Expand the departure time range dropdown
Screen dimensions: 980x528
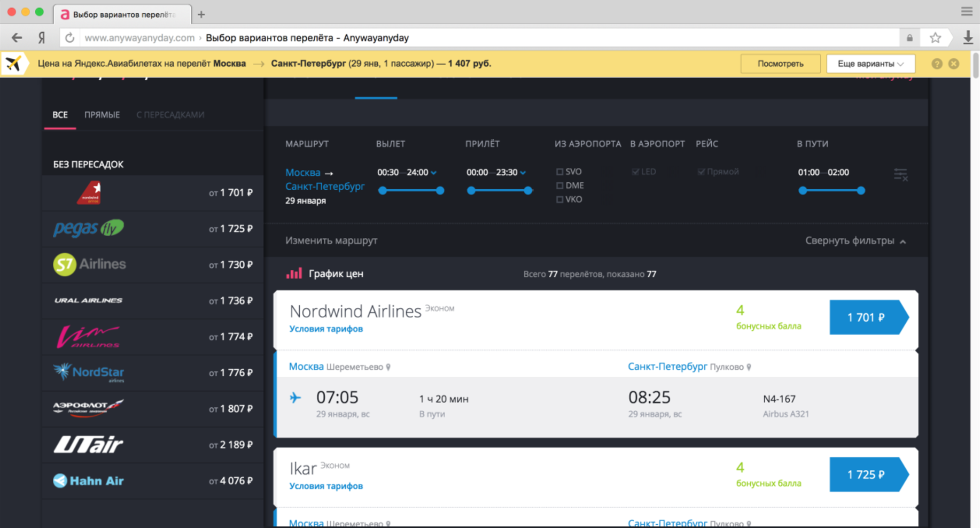tap(434, 173)
